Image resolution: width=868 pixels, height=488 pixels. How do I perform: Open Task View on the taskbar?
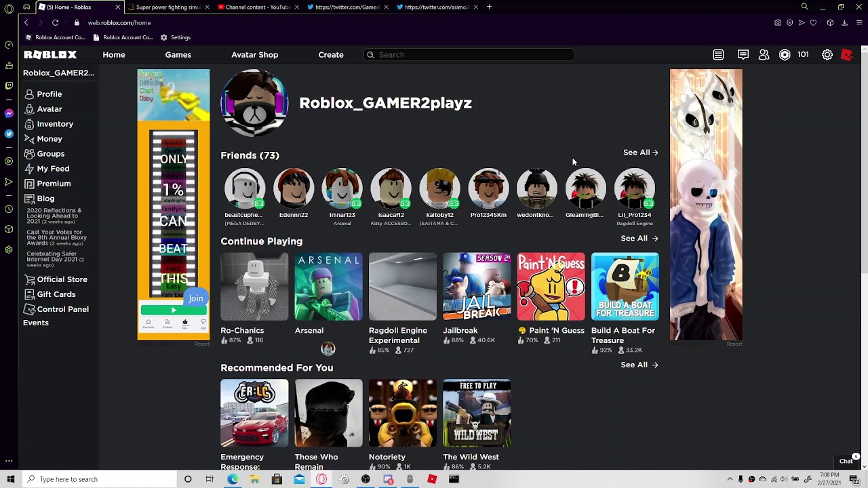(x=210, y=479)
